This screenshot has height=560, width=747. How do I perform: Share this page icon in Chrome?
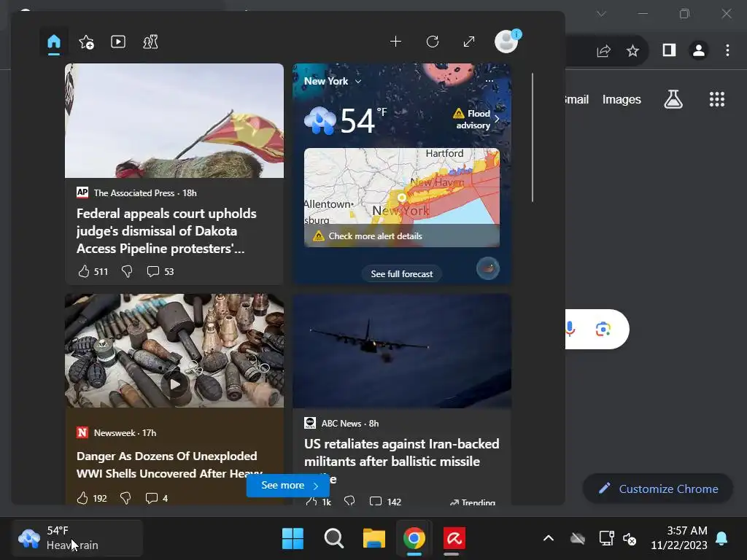click(603, 50)
